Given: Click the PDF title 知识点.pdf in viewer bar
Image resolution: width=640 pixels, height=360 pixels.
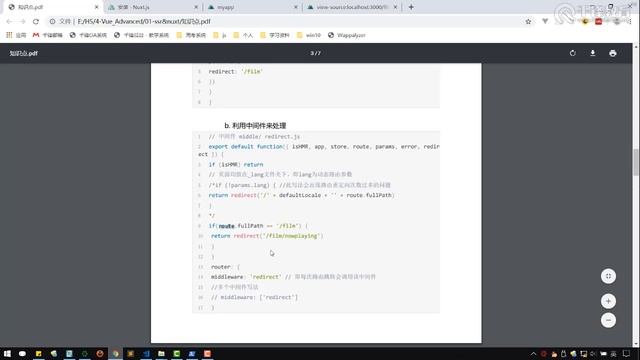Looking at the screenshot, I should (x=24, y=53).
